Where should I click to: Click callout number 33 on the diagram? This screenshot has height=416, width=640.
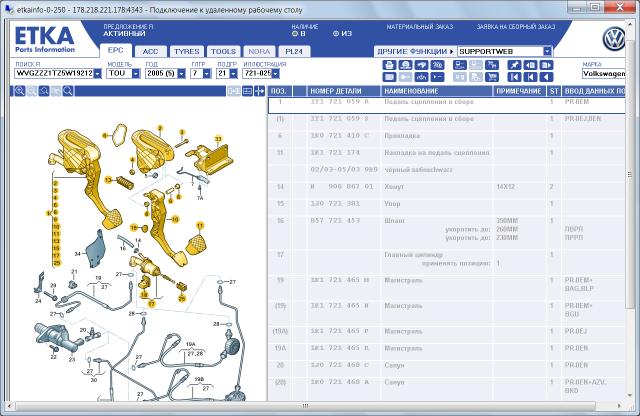(218, 139)
